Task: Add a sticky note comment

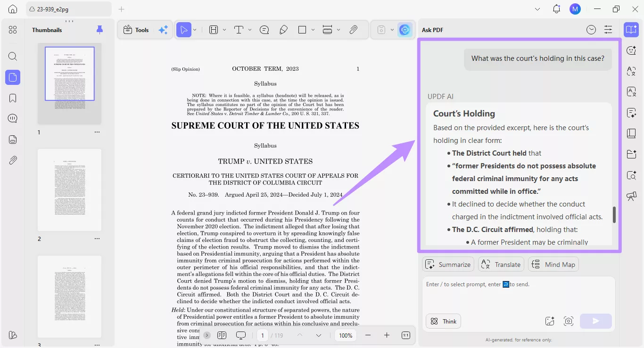Action: 264,30
